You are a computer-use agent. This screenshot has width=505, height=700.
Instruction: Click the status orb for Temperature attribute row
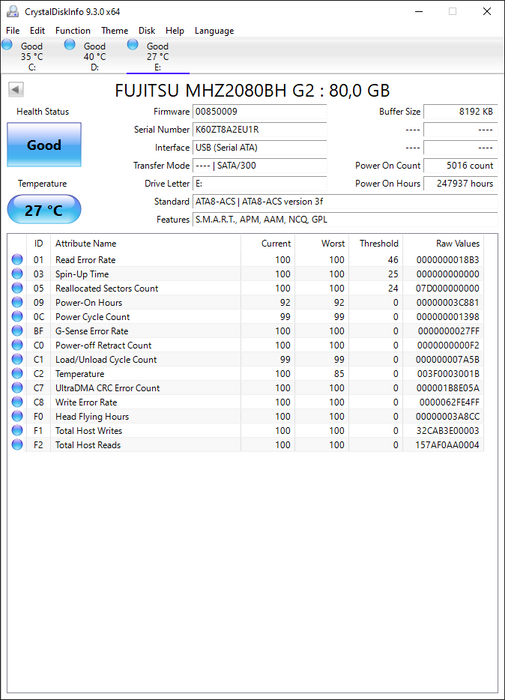(17, 373)
